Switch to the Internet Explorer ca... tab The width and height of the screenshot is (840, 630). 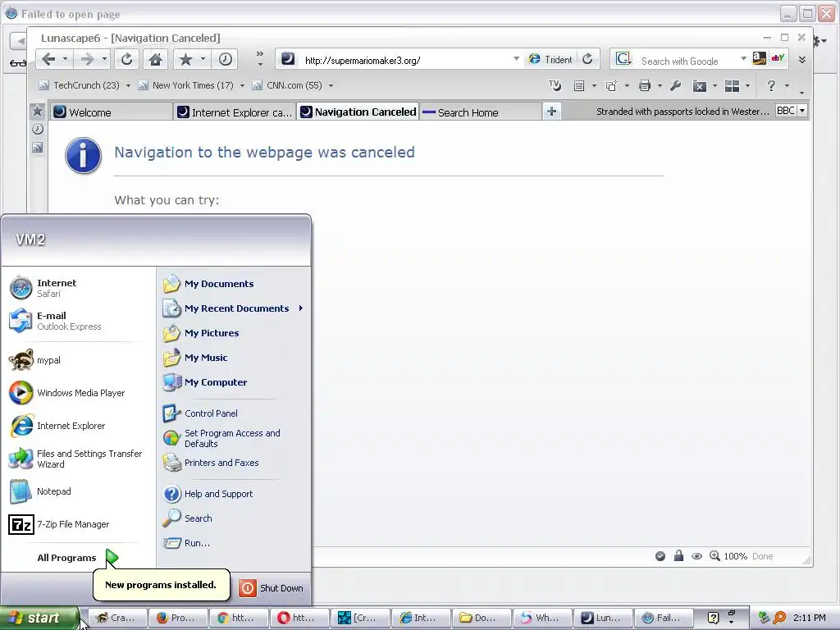point(235,112)
